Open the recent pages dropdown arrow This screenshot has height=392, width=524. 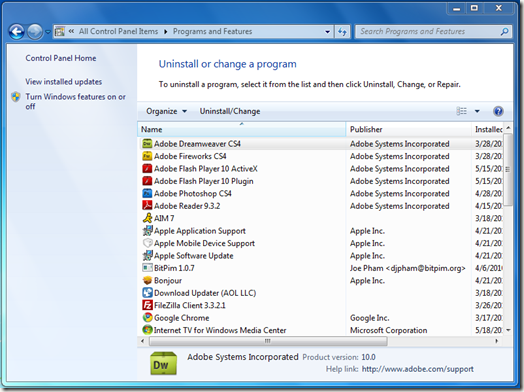pyautogui.click(x=48, y=32)
